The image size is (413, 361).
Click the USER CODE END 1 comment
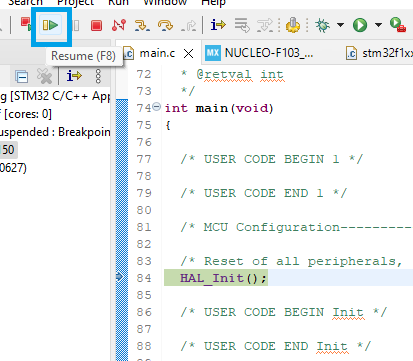[x=263, y=193]
